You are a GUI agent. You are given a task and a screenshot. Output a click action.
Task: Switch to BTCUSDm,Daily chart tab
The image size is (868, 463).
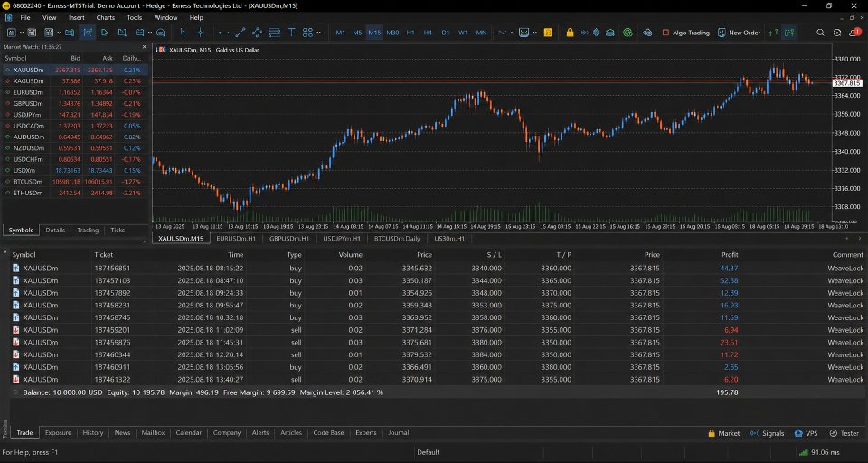(x=397, y=239)
